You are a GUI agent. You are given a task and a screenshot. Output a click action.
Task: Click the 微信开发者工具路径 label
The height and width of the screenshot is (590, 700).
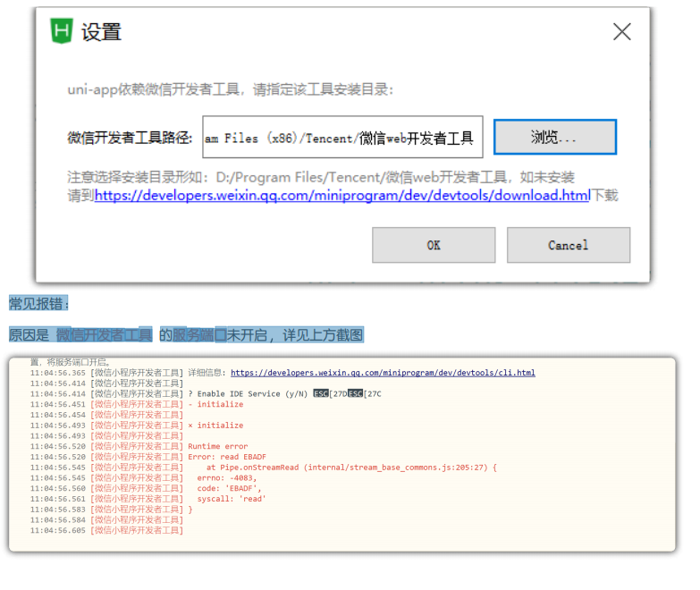(x=130, y=138)
